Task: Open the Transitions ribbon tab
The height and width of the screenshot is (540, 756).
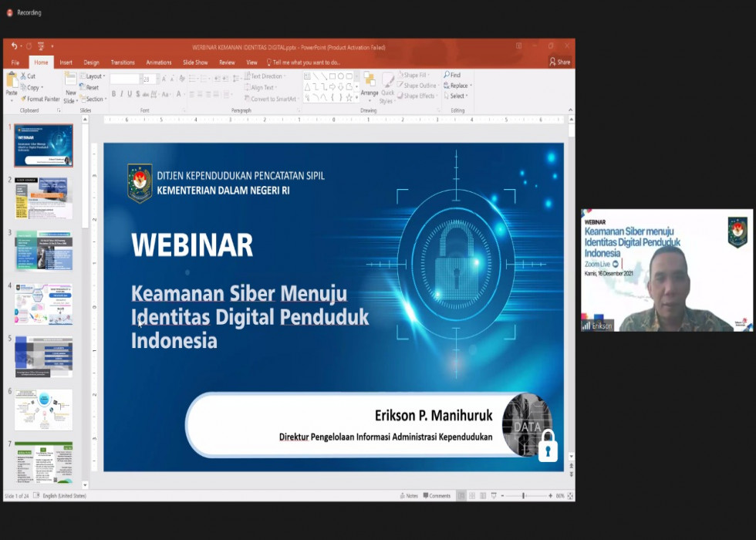Action: [x=123, y=62]
